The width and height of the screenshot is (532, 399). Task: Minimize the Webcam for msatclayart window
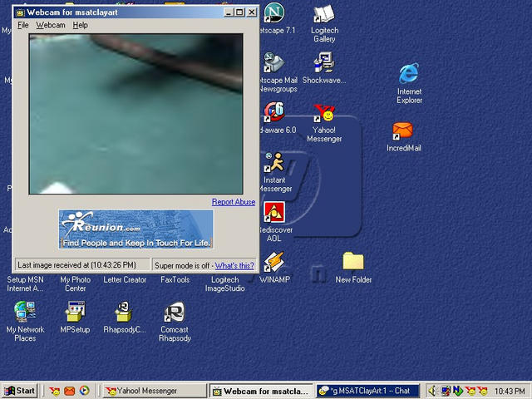coord(229,12)
